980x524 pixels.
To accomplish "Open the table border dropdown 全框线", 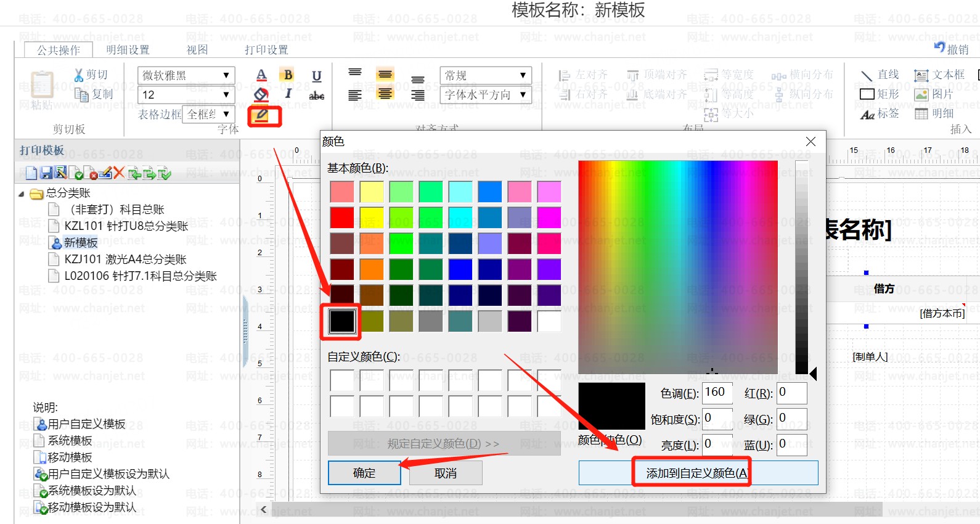I will [209, 114].
